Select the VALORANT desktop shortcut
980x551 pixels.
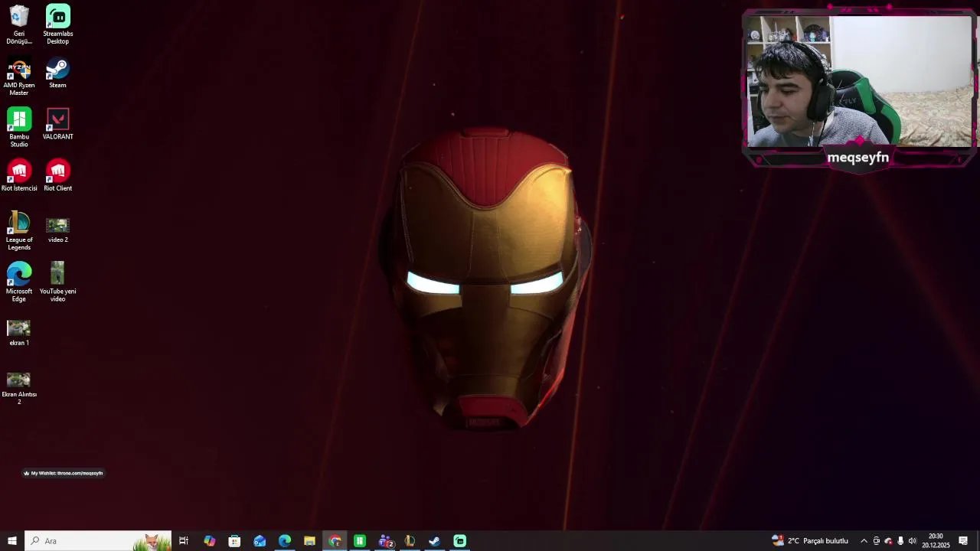58,125
